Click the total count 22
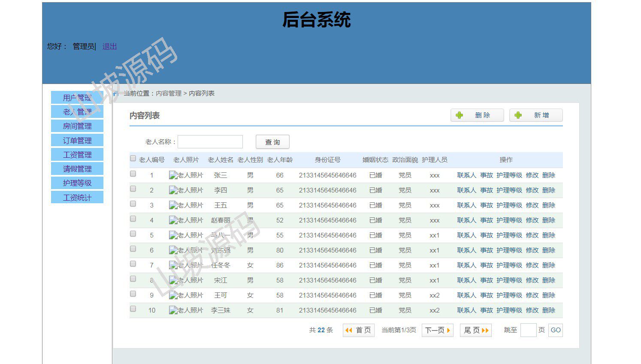 (x=321, y=330)
